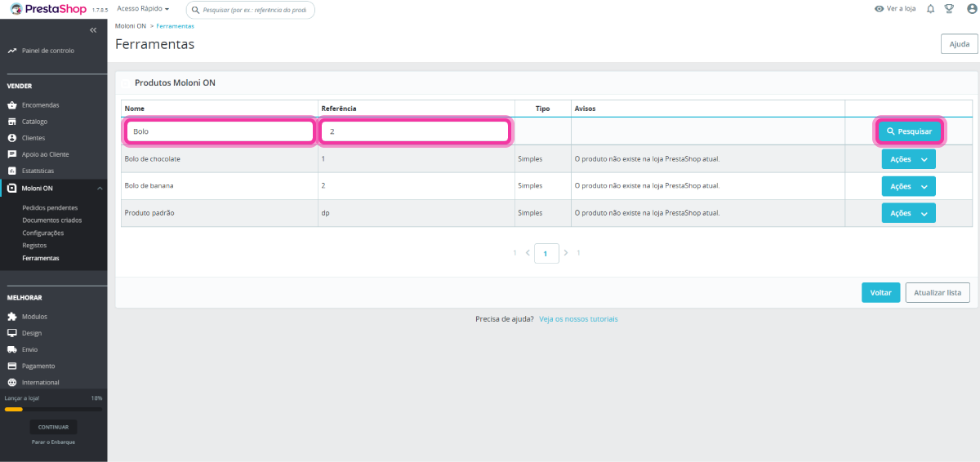This screenshot has height=462, width=980.
Task: Click the current page number box
Action: click(546, 253)
